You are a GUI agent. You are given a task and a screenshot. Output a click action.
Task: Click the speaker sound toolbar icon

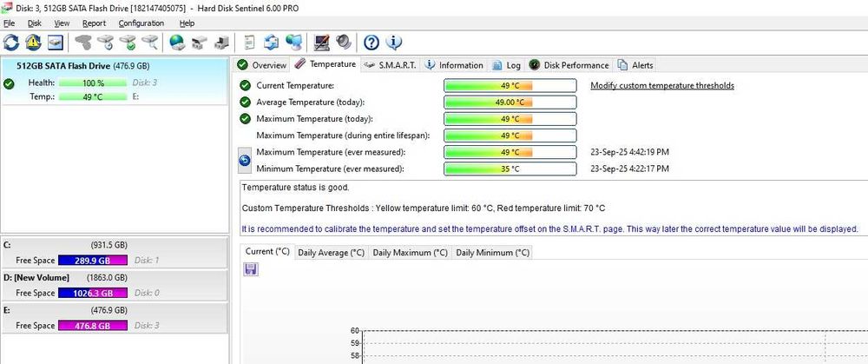(x=344, y=42)
